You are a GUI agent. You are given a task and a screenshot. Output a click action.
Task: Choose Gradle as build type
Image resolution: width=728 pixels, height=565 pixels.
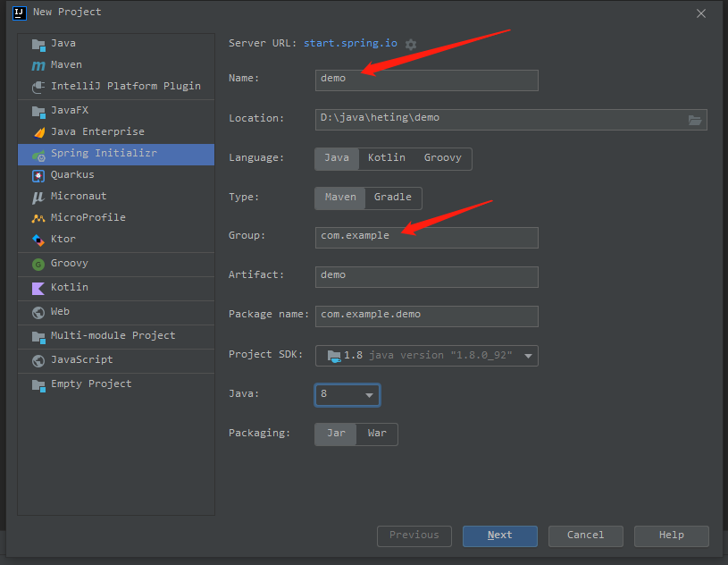pos(393,198)
